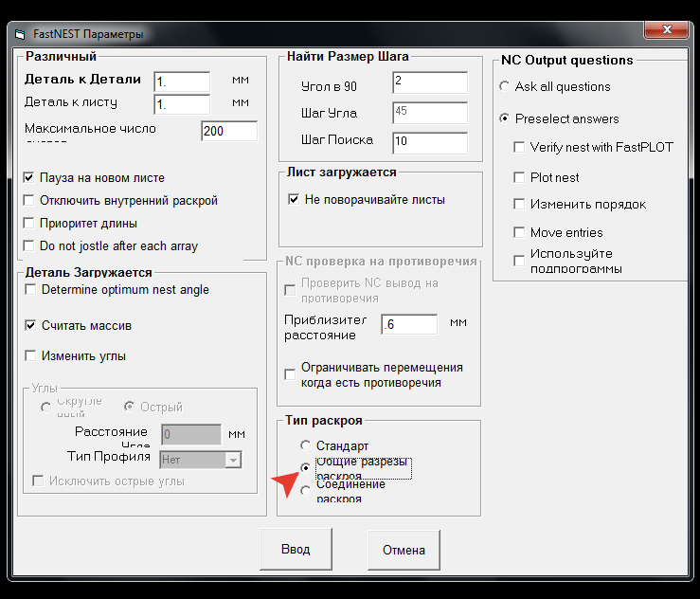Screen dimensions: 700x599
Task: Click the Деталь к Детали field
Action: pyautogui.click(x=182, y=82)
